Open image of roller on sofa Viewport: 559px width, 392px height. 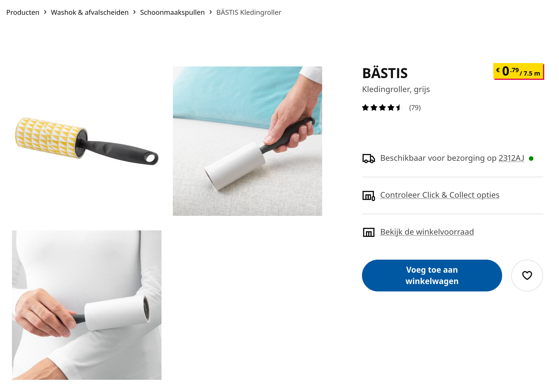[x=247, y=141]
